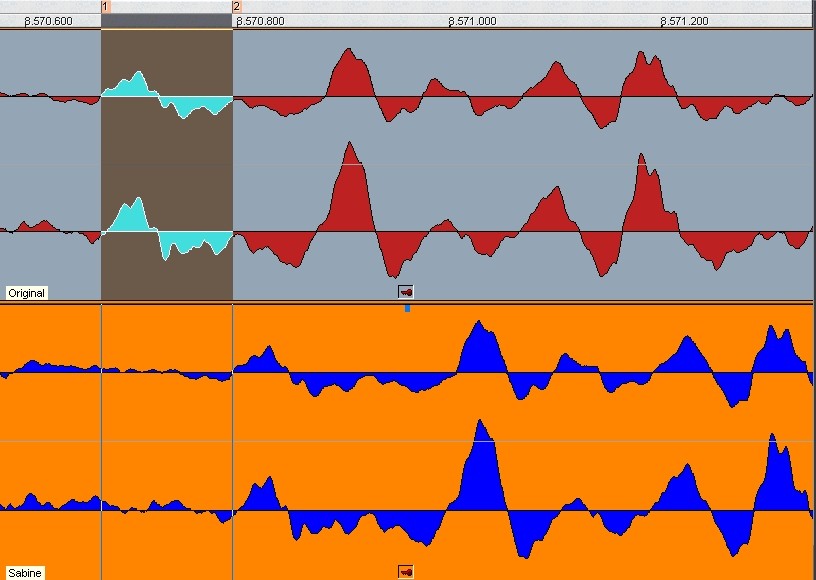Click ruler time label 8.570.800
The width and height of the screenshot is (816, 580).
[x=260, y=21]
